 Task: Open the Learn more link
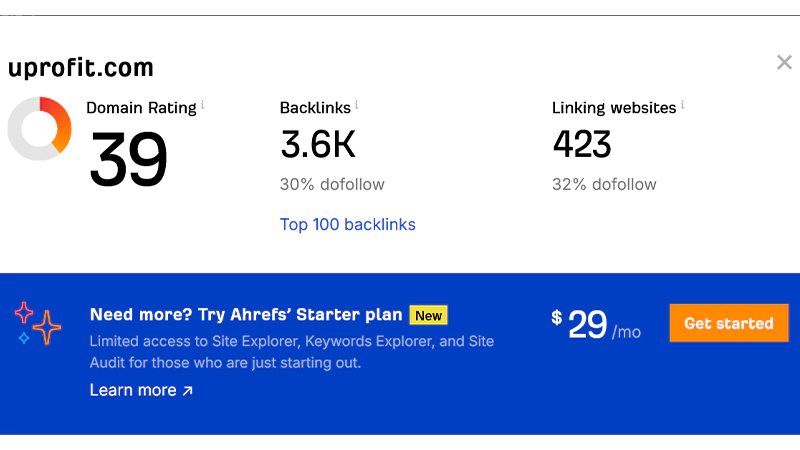tap(141, 390)
